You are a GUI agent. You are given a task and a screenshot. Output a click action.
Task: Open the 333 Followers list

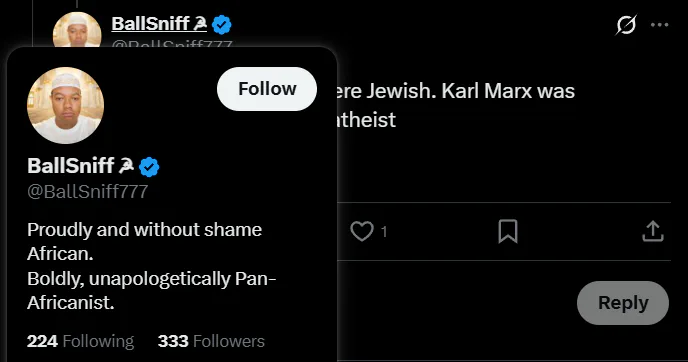tap(211, 341)
